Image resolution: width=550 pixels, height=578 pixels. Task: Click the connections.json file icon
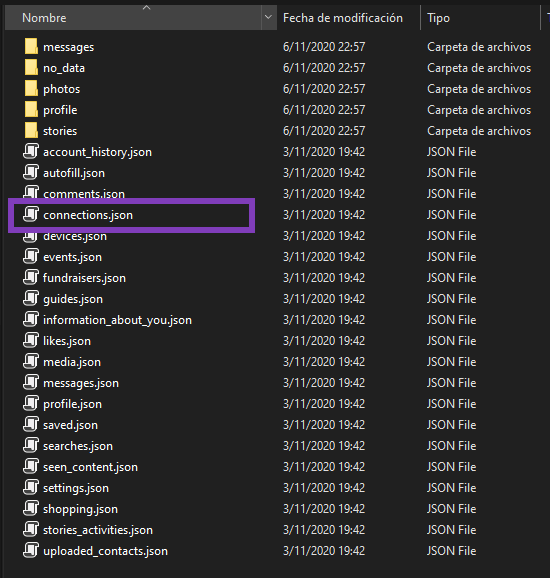[31, 215]
